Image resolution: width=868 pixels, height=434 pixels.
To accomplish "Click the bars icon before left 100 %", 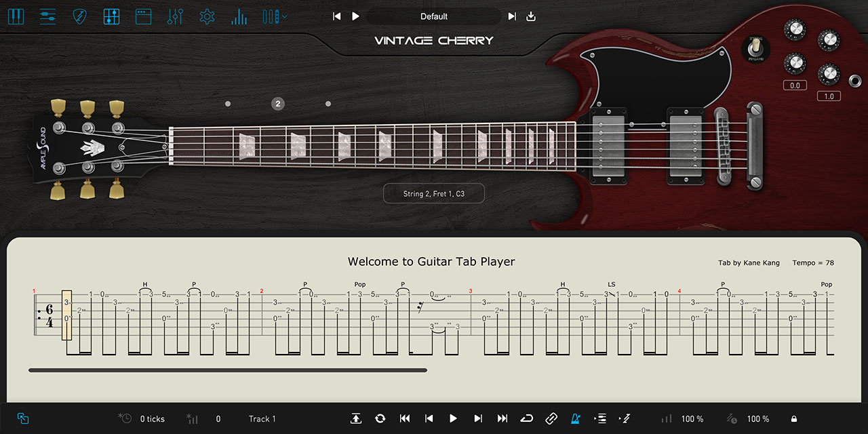I will pos(667,419).
